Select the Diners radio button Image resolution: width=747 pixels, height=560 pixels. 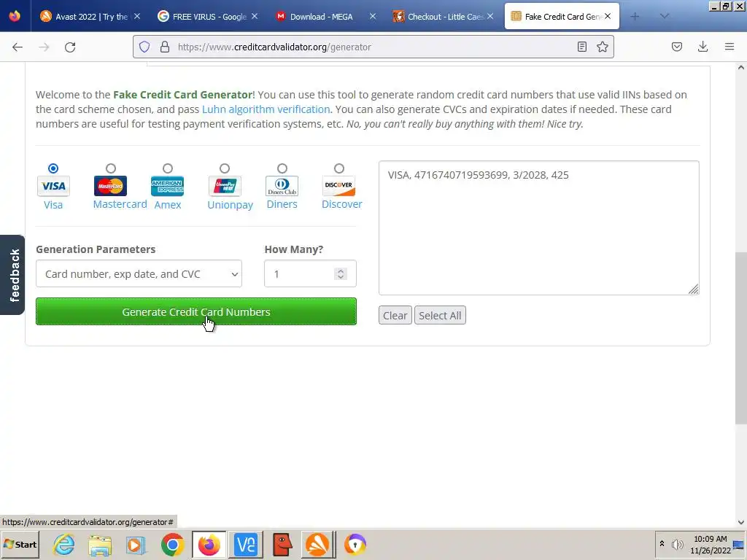click(x=282, y=168)
